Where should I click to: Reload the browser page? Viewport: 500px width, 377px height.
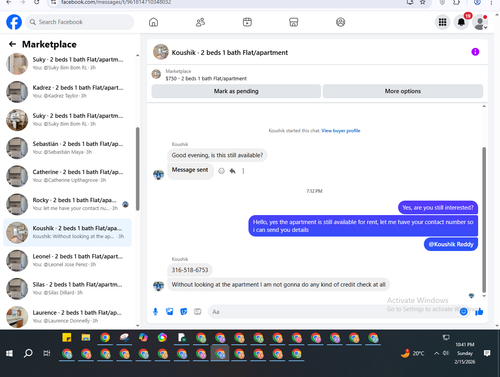37,2
